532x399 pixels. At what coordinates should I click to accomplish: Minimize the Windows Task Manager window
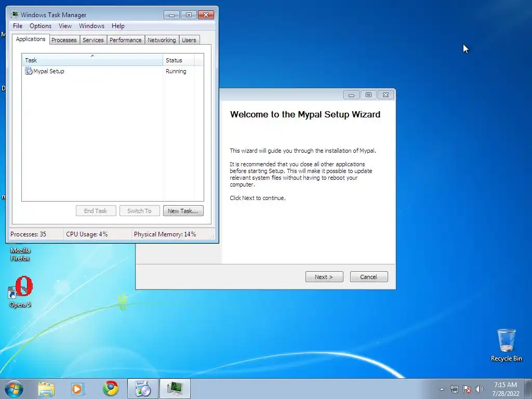pos(171,15)
